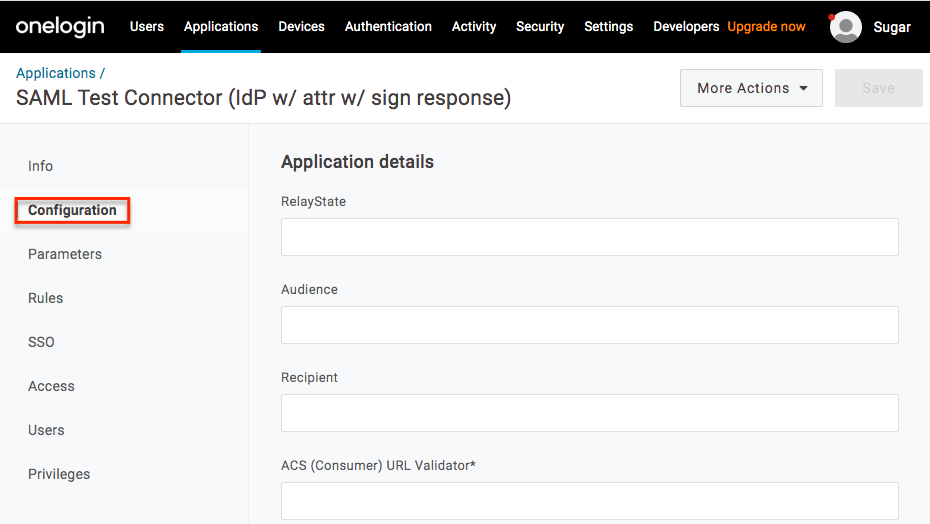This screenshot has width=930, height=524.
Task: Open the Developers menu
Action: [x=686, y=27]
